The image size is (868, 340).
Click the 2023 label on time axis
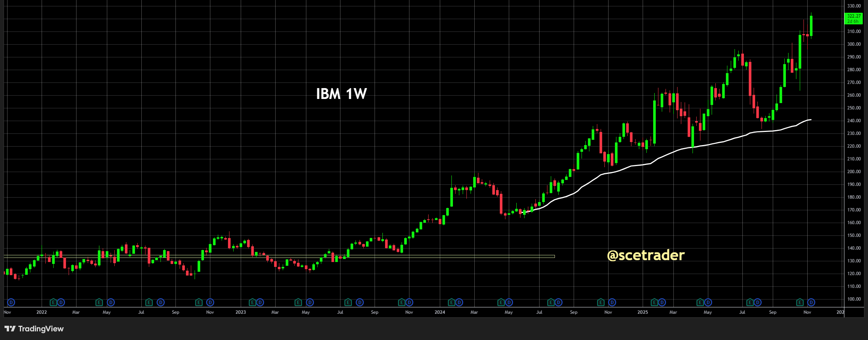coord(241,312)
